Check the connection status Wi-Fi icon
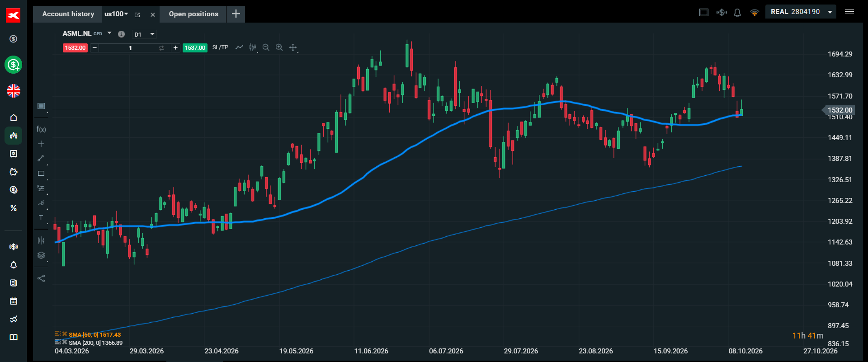This screenshot has height=362, width=868. 754,13
